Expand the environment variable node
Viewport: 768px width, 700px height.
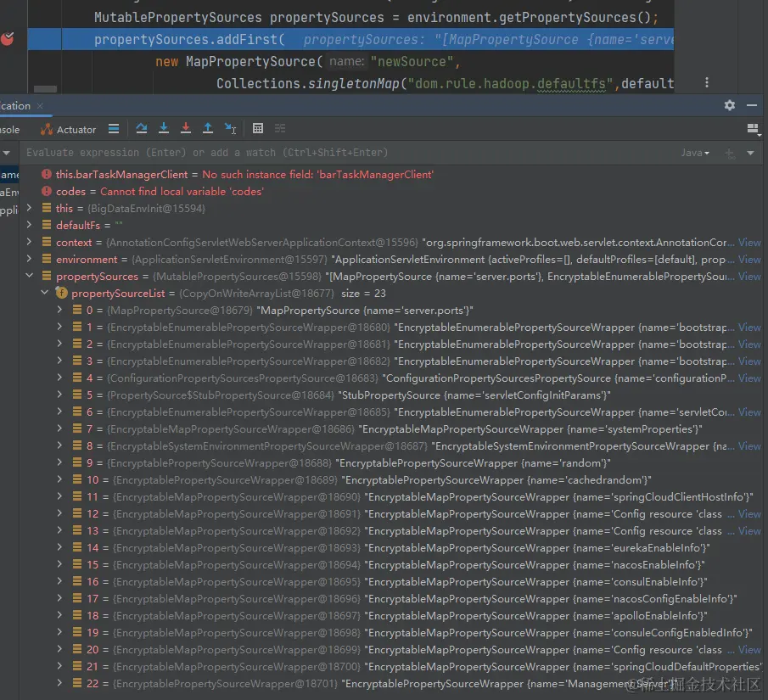click(x=30, y=259)
